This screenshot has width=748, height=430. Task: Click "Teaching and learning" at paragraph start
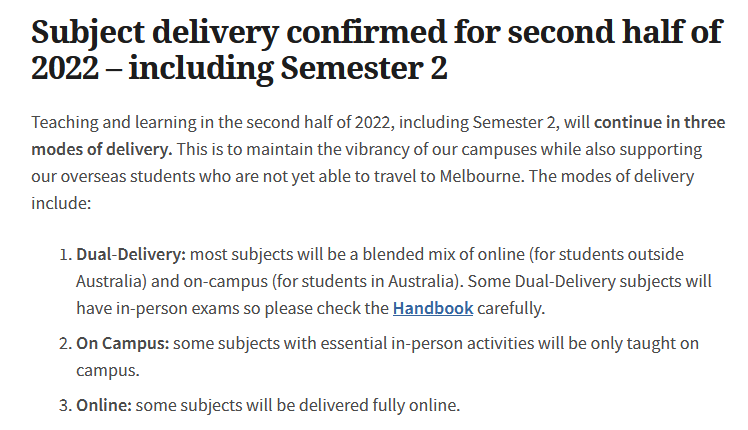114,123
